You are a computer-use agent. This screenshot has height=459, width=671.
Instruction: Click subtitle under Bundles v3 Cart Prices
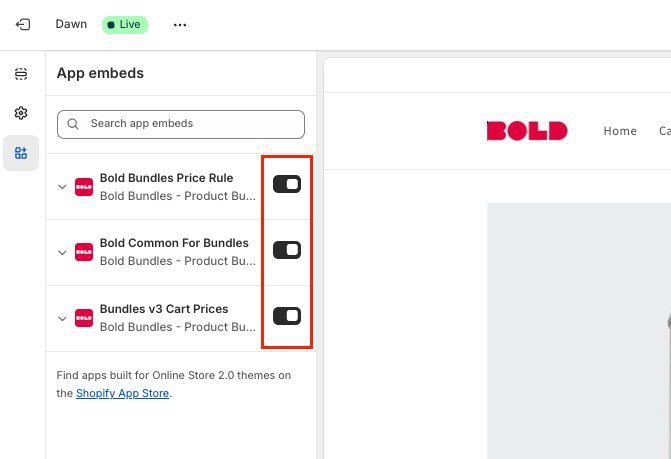178,327
